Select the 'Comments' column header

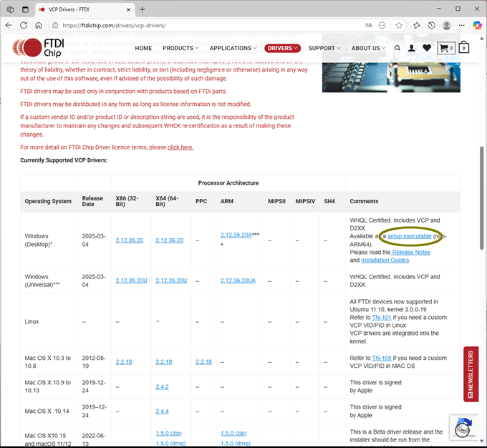tap(364, 201)
